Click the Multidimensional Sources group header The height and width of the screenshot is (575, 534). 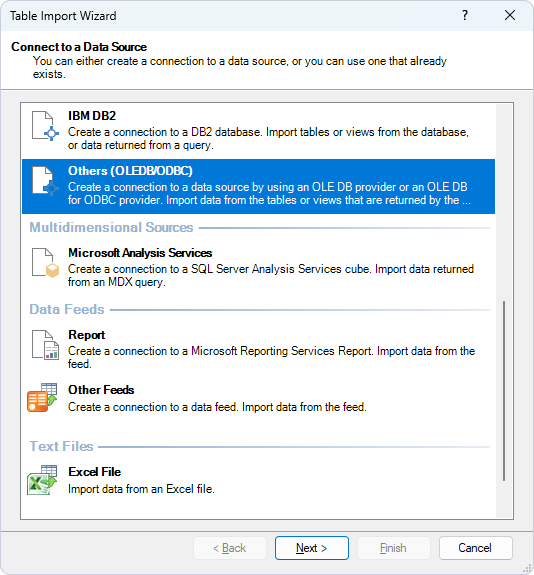[x=111, y=227]
